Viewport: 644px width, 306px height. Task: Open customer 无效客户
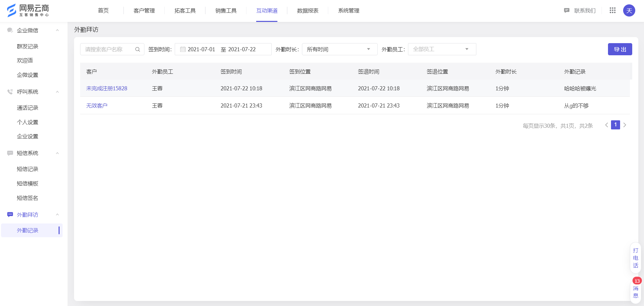97,105
